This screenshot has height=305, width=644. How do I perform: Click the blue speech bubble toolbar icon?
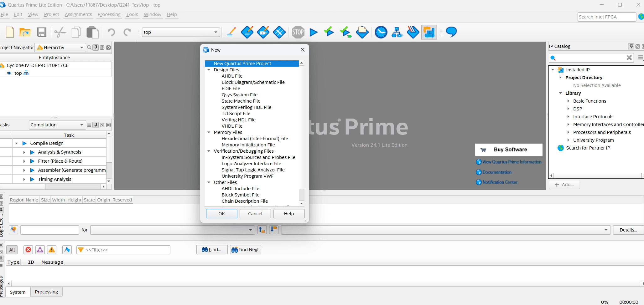tap(451, 32)
